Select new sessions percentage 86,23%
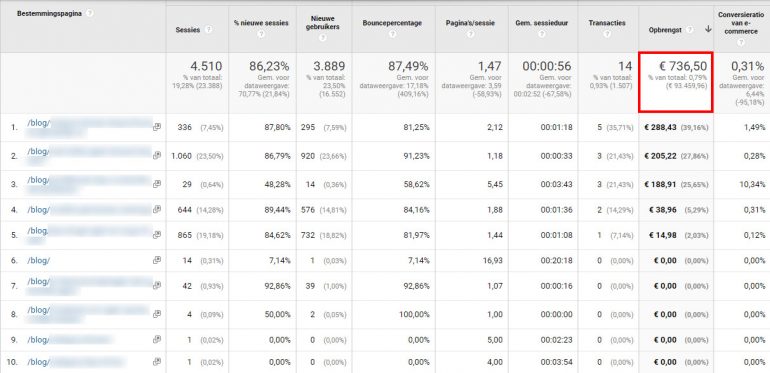770x373 pixels. (x=269, y=66)
